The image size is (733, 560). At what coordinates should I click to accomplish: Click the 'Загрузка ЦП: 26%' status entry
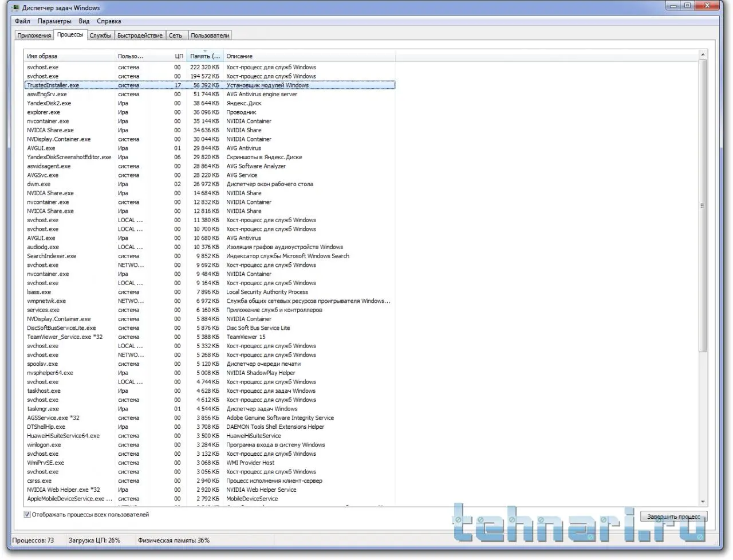94,541
